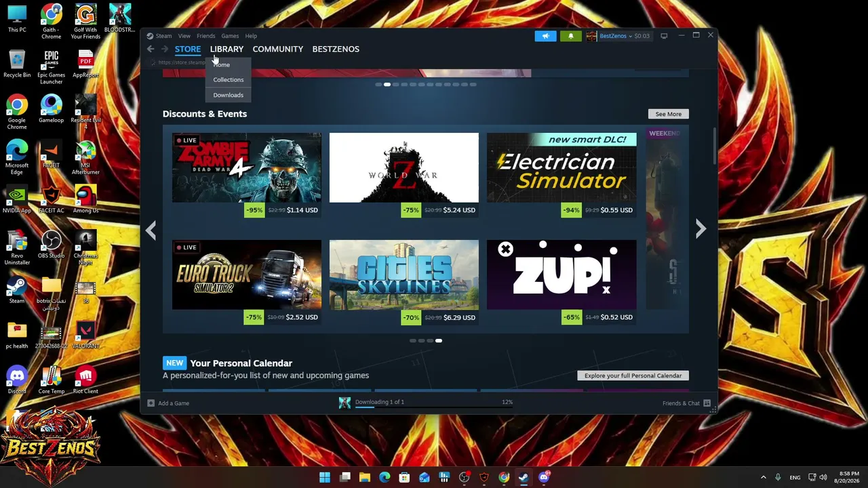Switch to the COMMUNITY tab
868x488 pixels.
277,49
